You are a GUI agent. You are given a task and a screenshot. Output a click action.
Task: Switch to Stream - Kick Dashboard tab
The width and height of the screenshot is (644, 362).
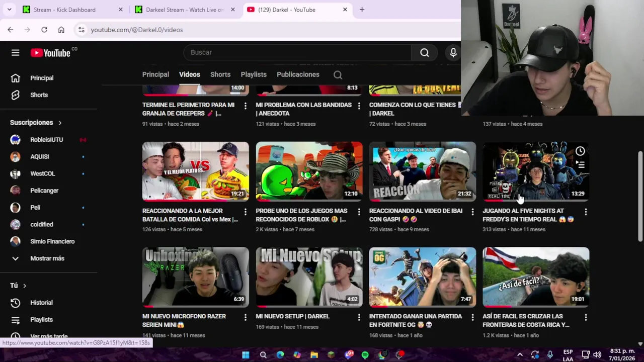[x=73, y=10]
